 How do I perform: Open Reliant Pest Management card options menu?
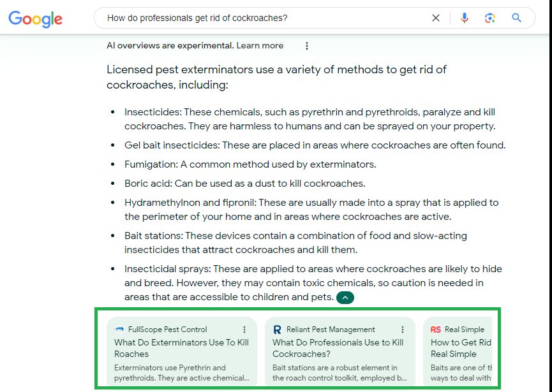[x=403, y=330]
